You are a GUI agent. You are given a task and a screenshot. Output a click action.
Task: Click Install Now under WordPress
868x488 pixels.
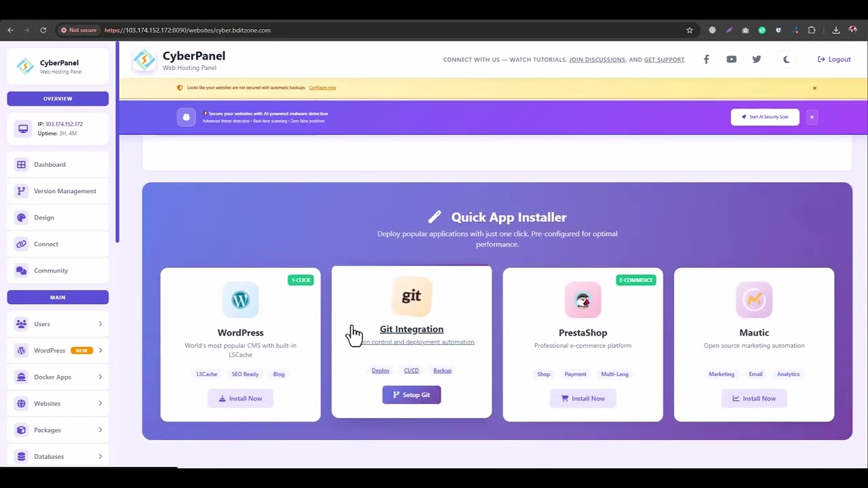pyautogui.click(x=240, y=399)
